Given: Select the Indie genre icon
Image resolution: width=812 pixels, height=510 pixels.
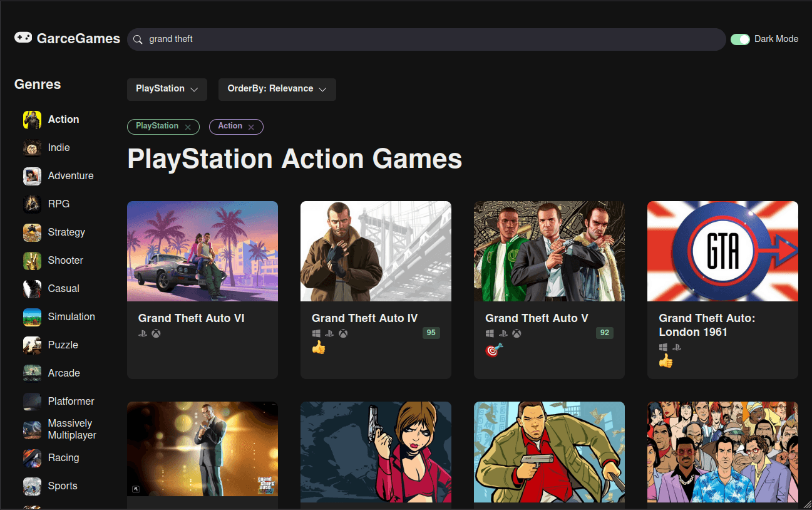Looking at the screenshot, I should pos(32,148).
